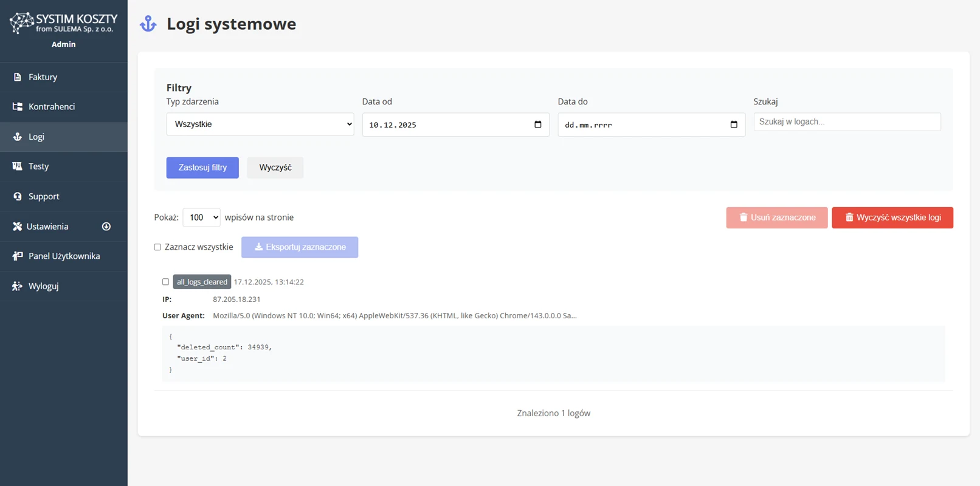Click the Support headset icon
980x486 pixels.
pyautogui.click(x=17, y=196)
